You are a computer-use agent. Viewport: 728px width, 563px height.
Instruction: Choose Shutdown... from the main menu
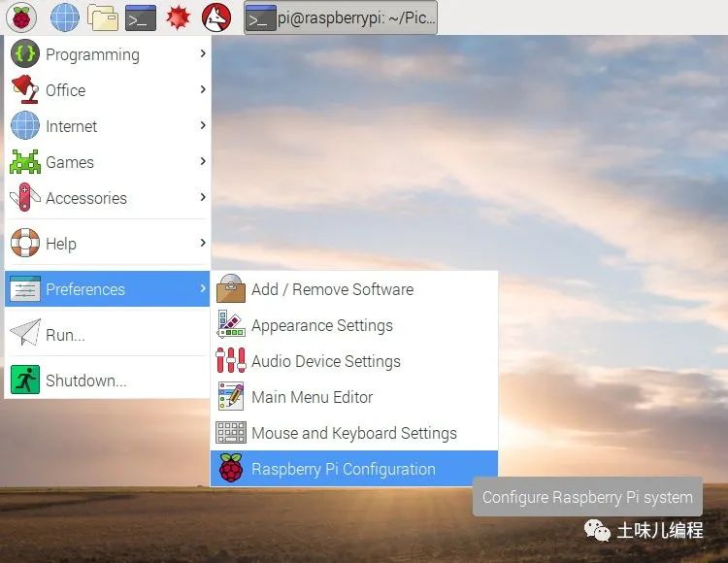click(x=107, y=380)
